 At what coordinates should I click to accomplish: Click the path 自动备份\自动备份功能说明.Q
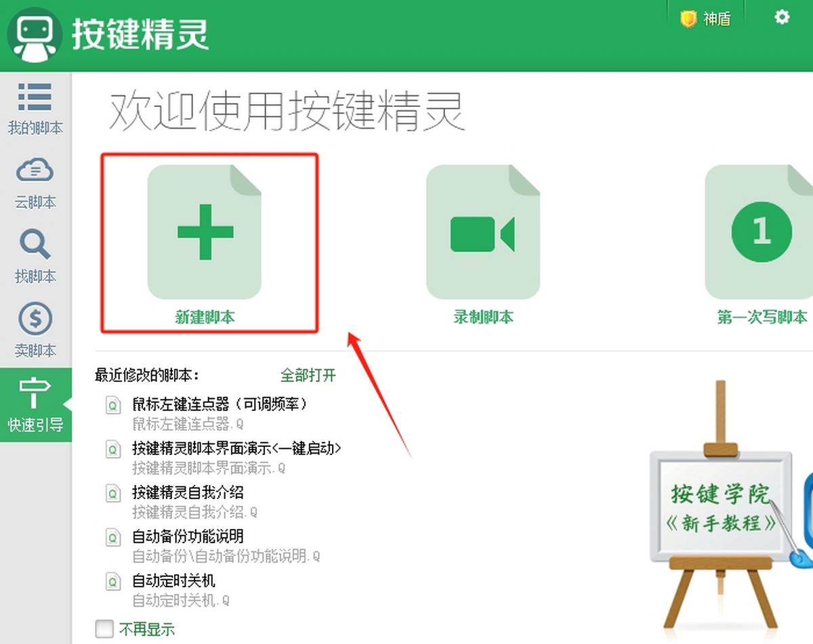click(x=226, y=557)
